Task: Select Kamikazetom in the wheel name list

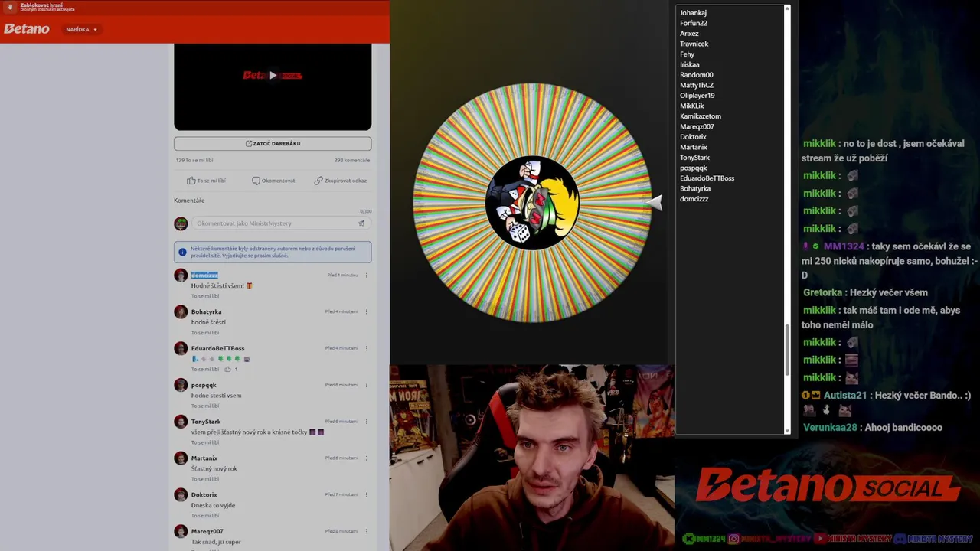Action: 700,116
